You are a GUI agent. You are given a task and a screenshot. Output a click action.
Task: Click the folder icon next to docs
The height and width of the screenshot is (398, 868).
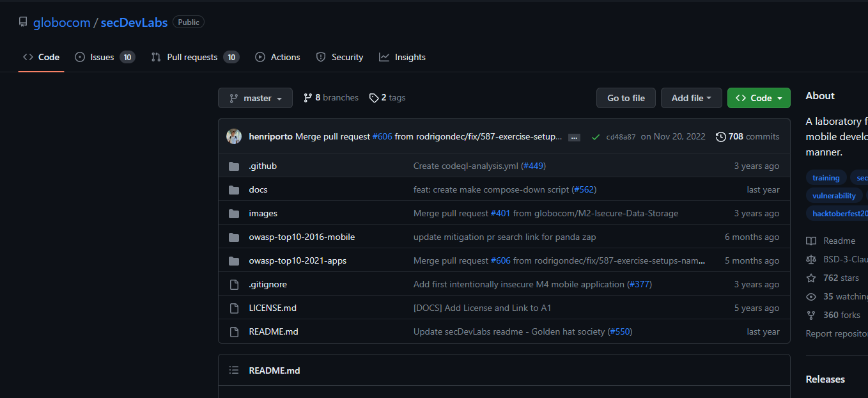[234, 190]
